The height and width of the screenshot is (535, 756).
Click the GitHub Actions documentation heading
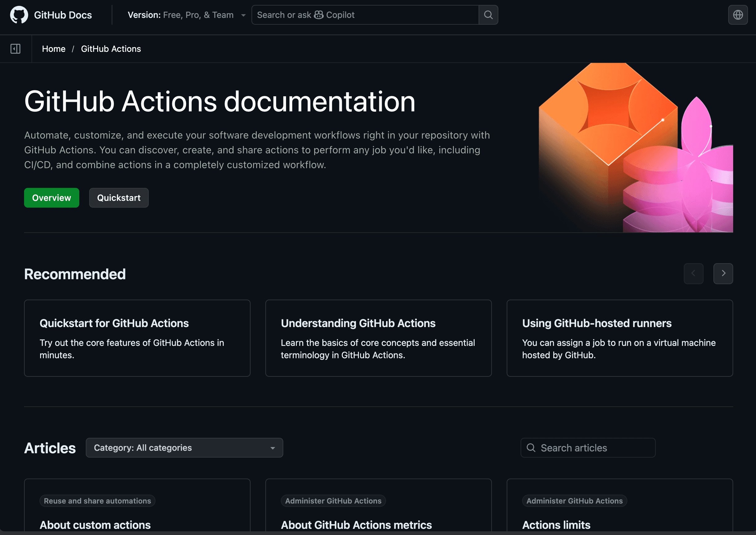[x=220, y=101]
